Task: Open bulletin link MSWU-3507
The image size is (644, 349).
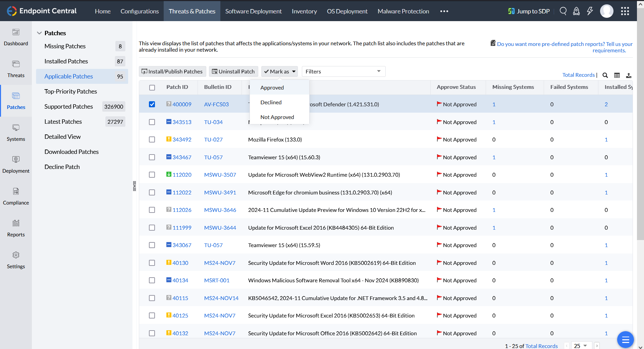Action: 220,175
